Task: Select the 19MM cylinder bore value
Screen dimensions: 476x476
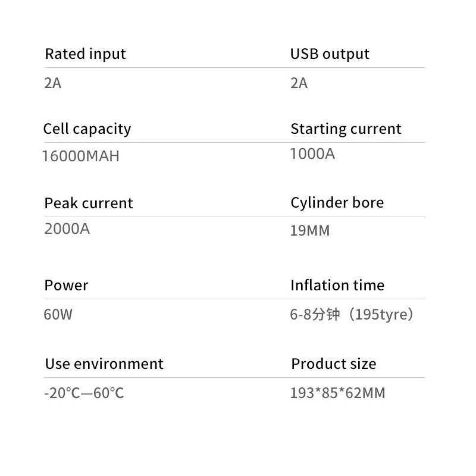Action: tap(309, 231)
